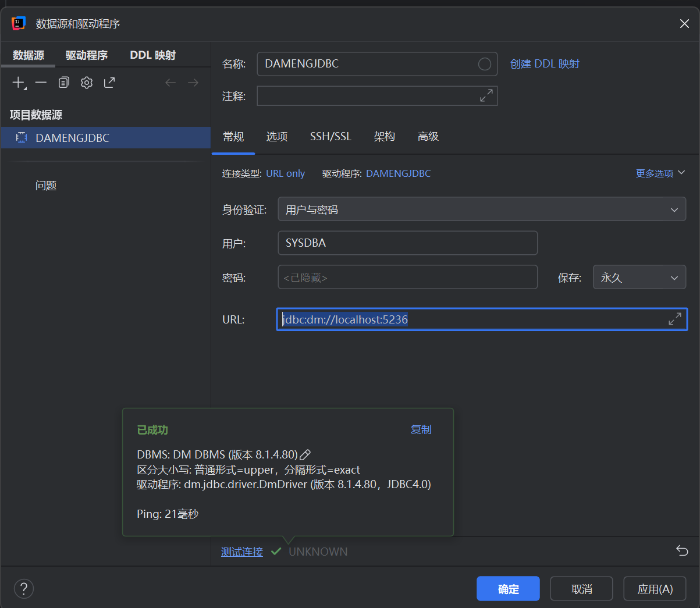This screenshot has width=700, height=608.
Task: Expand the URL field icon
Action: tap(675, 319)
